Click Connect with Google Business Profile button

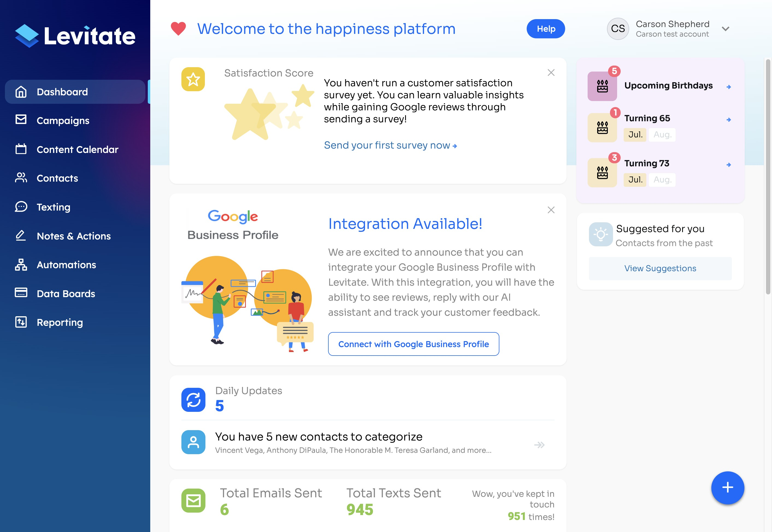(413, 344)
